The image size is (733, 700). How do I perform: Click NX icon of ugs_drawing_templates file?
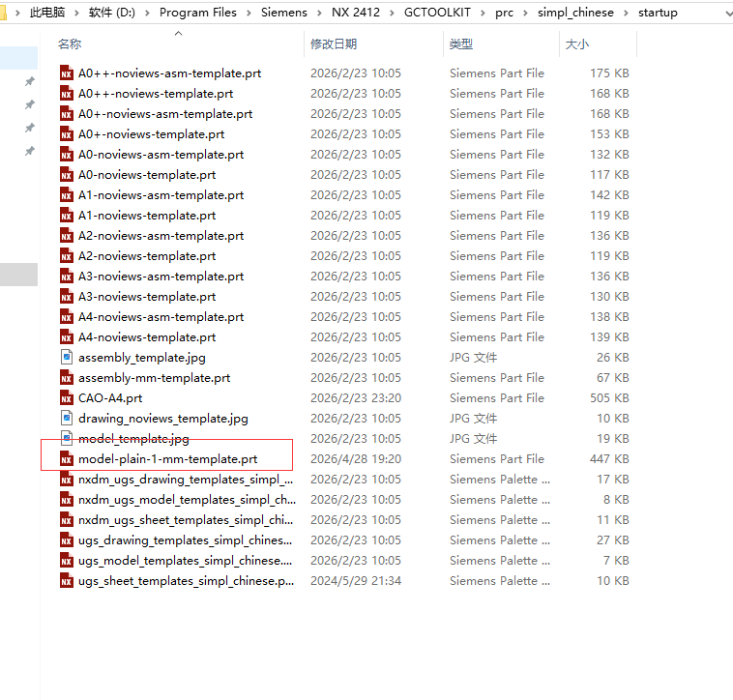pyautogui.click(x=67, y=540)
